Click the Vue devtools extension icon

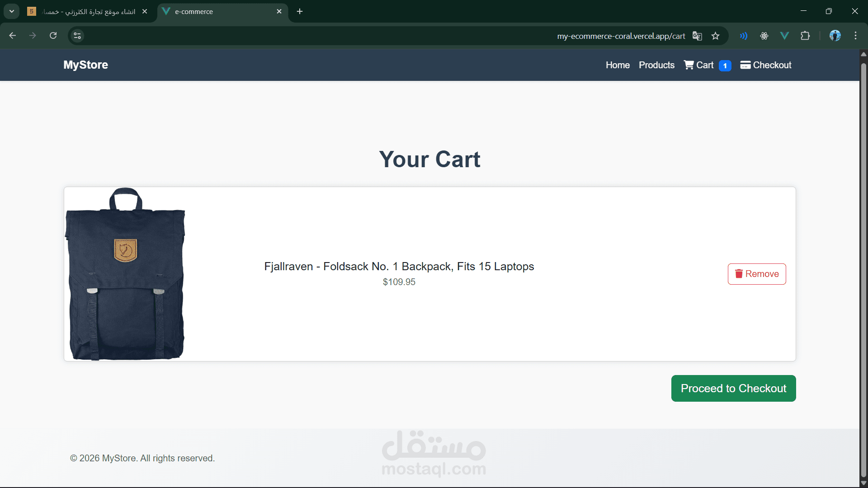(784, 36)
